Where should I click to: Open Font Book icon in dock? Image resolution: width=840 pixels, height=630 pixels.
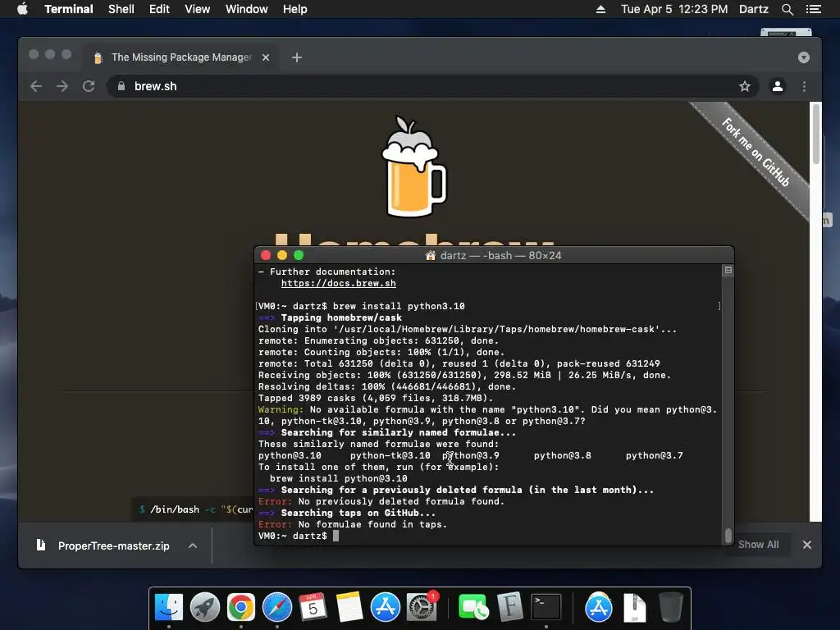pos(509,607)
